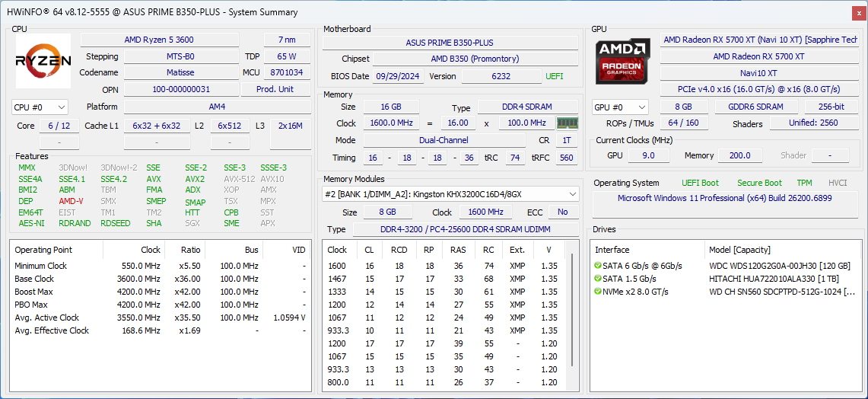Click the ASUS PRIME B350-PLUS motherboard field

449,43
